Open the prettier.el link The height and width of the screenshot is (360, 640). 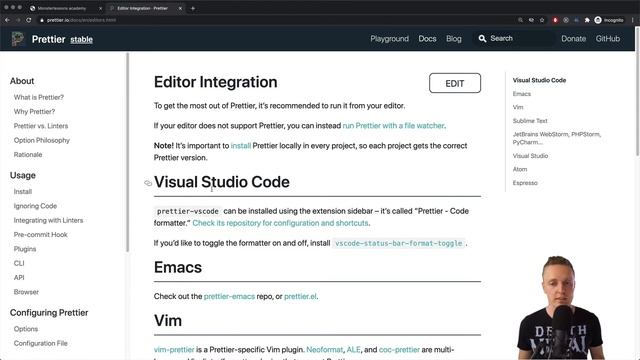[x=300, y=296]
